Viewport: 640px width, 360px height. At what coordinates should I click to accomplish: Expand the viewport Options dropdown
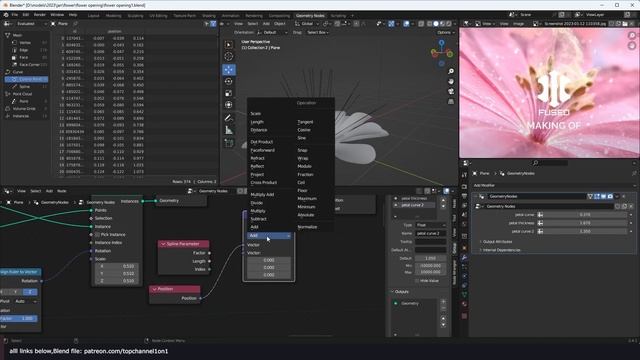tap(445, 32)
